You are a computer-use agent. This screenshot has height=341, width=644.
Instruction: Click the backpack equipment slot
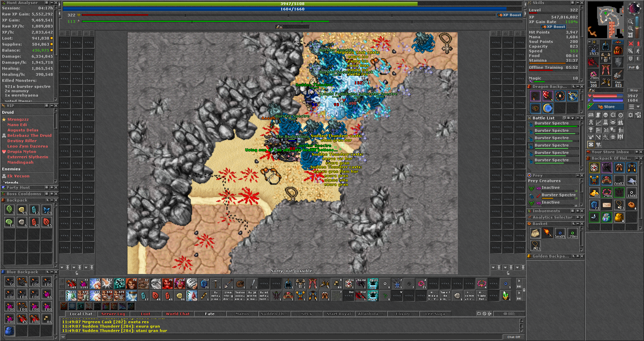pos(618,50)
